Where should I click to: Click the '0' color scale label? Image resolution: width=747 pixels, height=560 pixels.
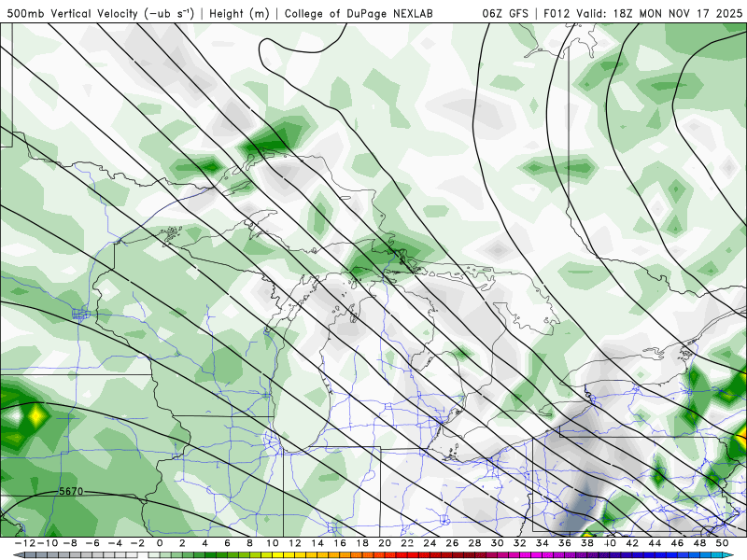point(160,543)
